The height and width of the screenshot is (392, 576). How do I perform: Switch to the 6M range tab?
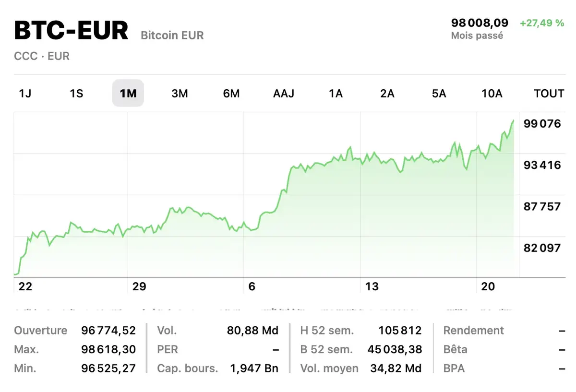pos(231,94)
